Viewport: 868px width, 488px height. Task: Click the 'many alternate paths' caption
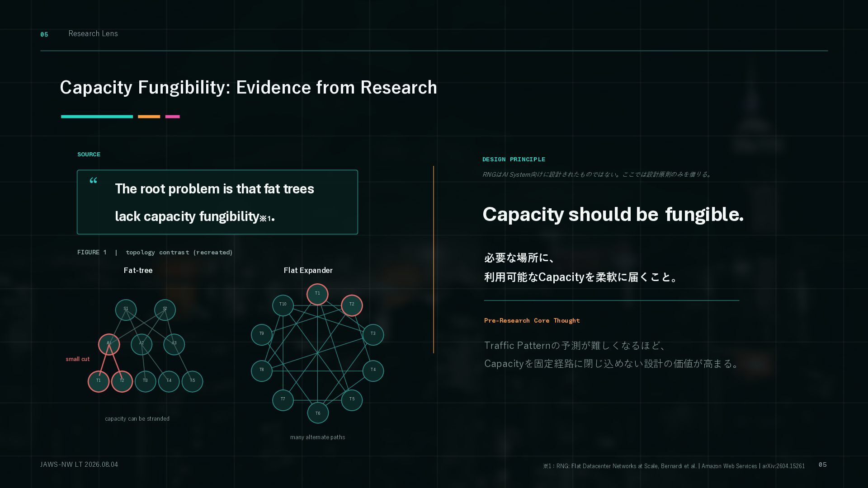tap(318, 437)
